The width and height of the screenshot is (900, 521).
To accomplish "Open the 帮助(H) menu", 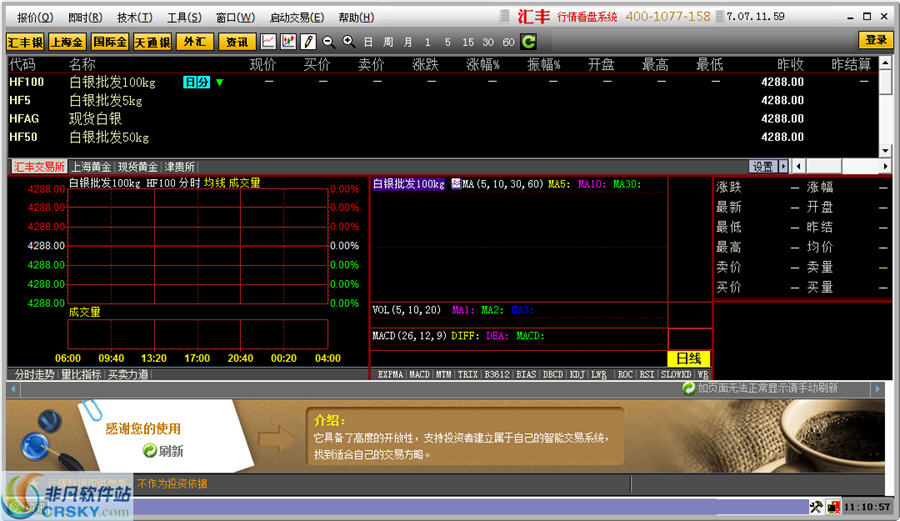I will point(356,17).
